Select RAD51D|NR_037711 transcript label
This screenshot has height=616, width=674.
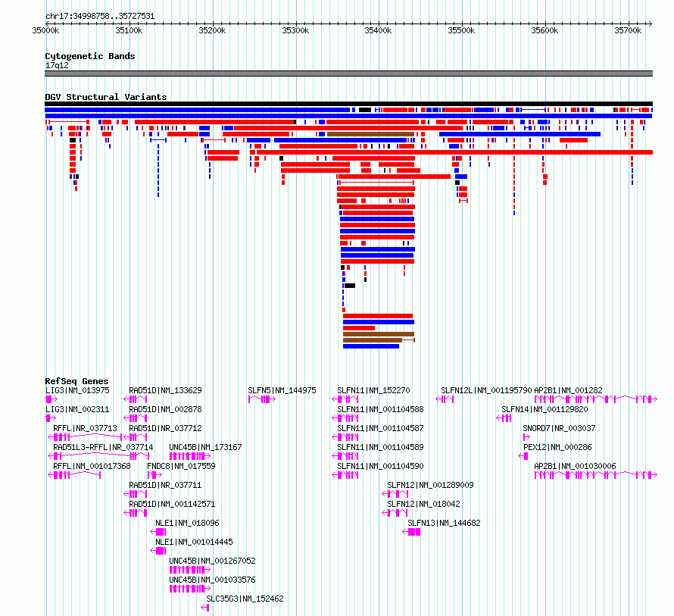pos(166,485)
